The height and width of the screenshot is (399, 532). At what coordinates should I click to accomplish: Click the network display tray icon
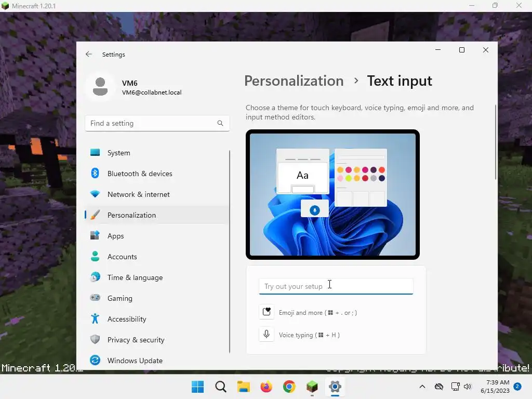point(455,387)
